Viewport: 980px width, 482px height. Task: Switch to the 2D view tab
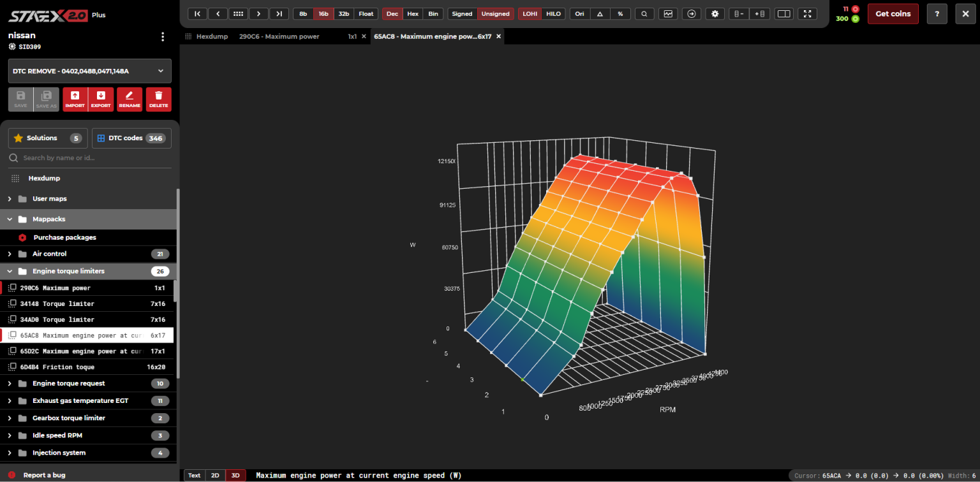(x=215, y=475)
